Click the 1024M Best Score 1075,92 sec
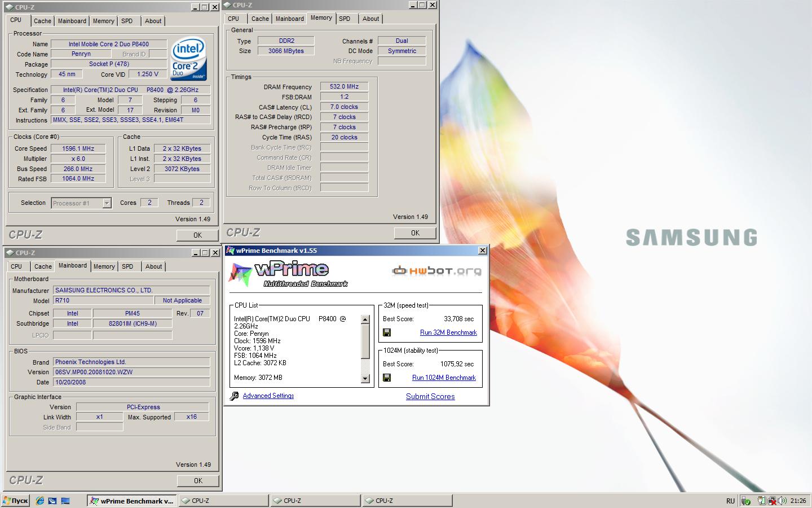812x508 pixels. pyautogui.click(x=457, y=364)
